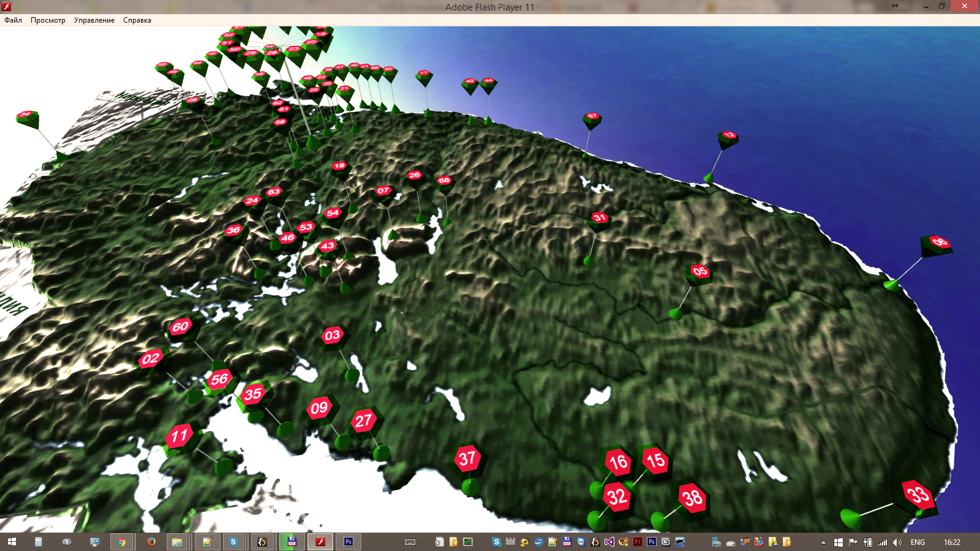Click map marker number 60
Viewport: 980px width, 551px height.
(x=180, y=326)
